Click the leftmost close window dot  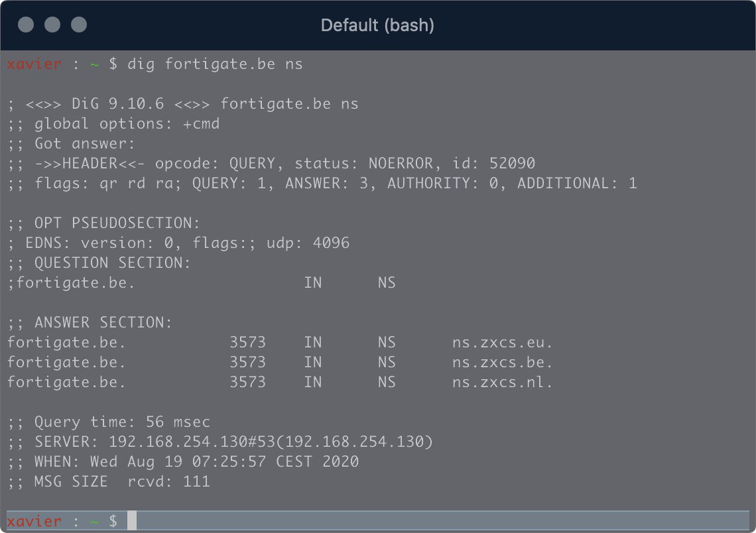[x=26, y=25]
